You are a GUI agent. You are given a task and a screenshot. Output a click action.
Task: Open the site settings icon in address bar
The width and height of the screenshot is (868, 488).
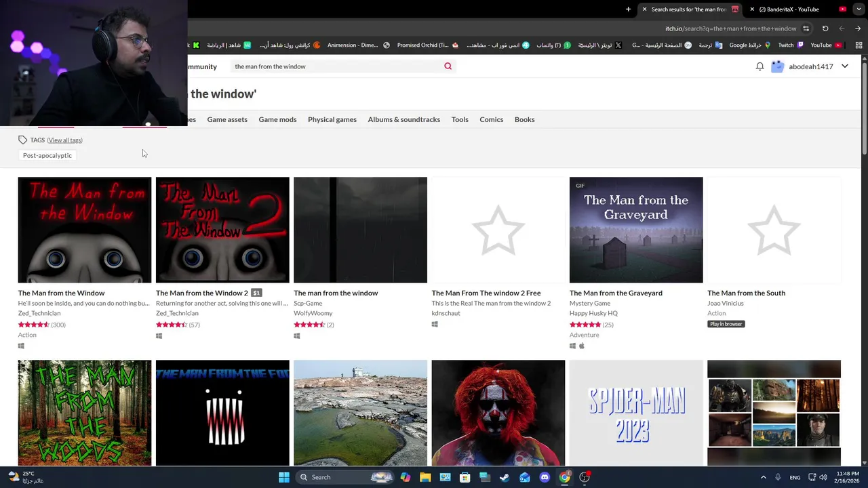pos(806,28)
